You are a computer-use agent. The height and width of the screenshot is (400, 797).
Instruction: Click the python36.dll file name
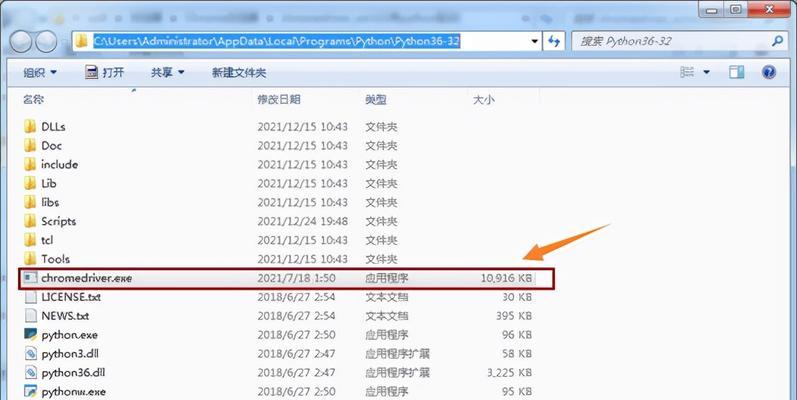[x=73, y=373]
